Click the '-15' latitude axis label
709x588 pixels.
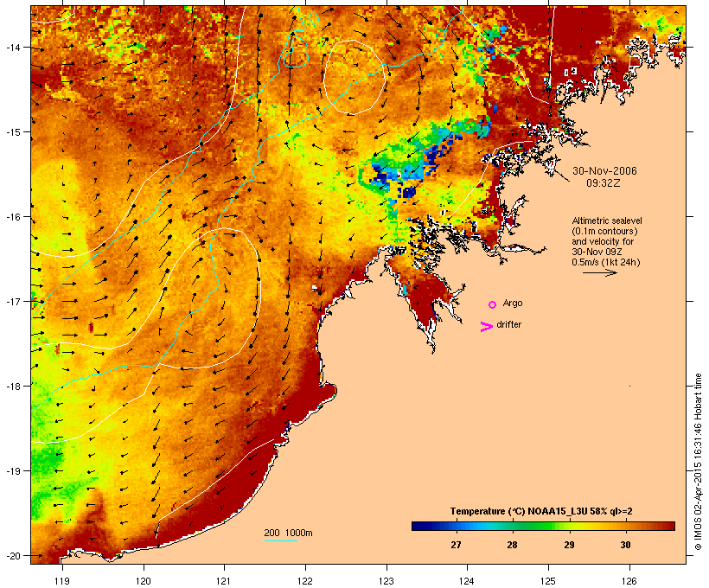pyautogui.click(x=13, y=132)
